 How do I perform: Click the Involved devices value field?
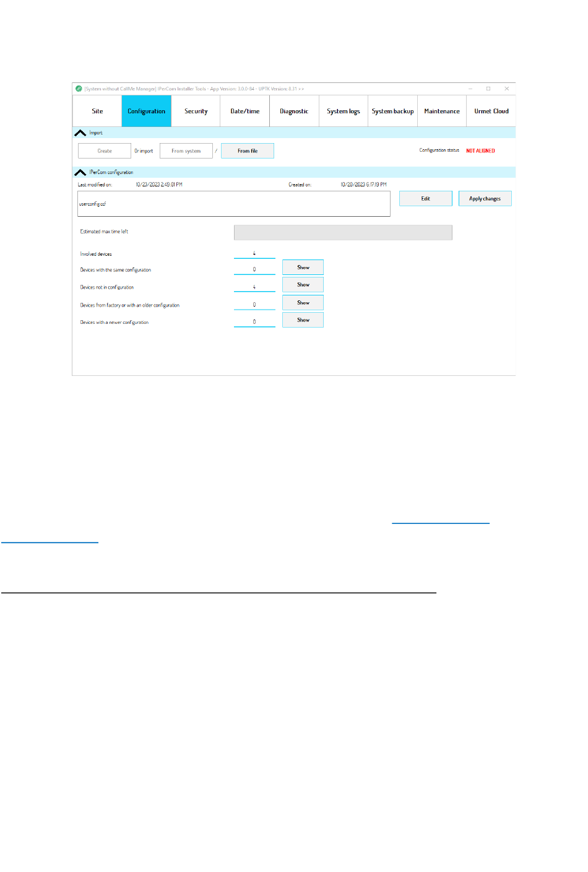(x=254, y=253)
